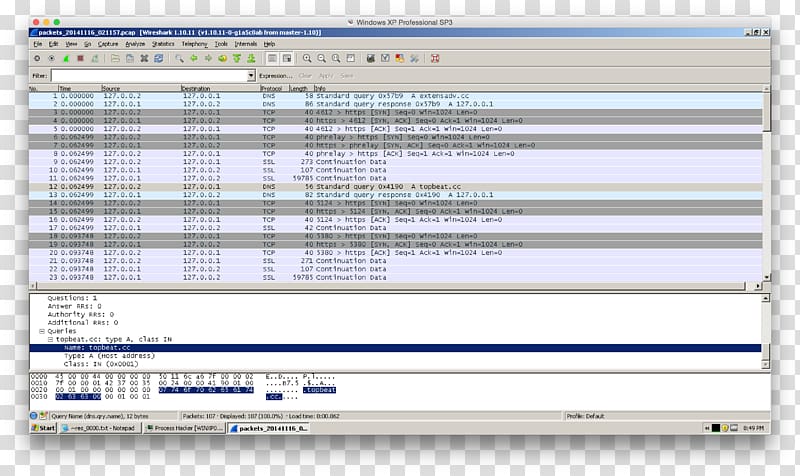Open the Tools menu

pos(221,44)
